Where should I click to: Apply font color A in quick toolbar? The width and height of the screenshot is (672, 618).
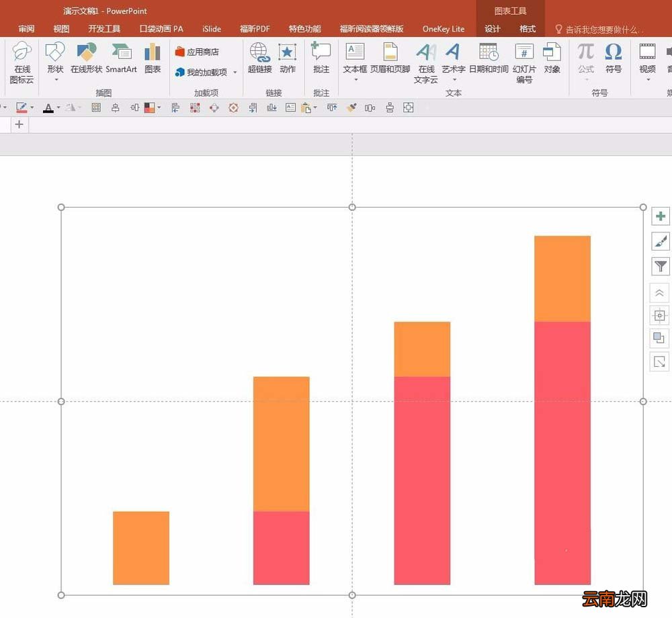48,108
